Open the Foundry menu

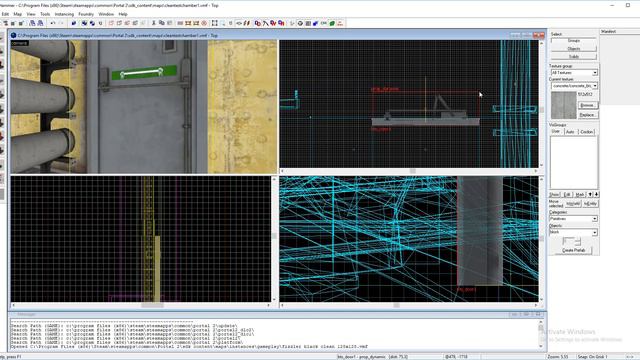tap(86, 14)
